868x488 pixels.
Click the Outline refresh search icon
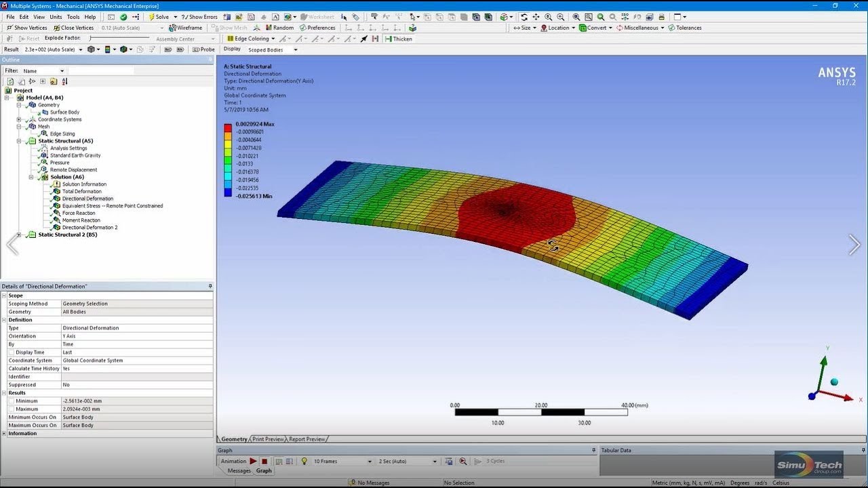pos(10,81)
